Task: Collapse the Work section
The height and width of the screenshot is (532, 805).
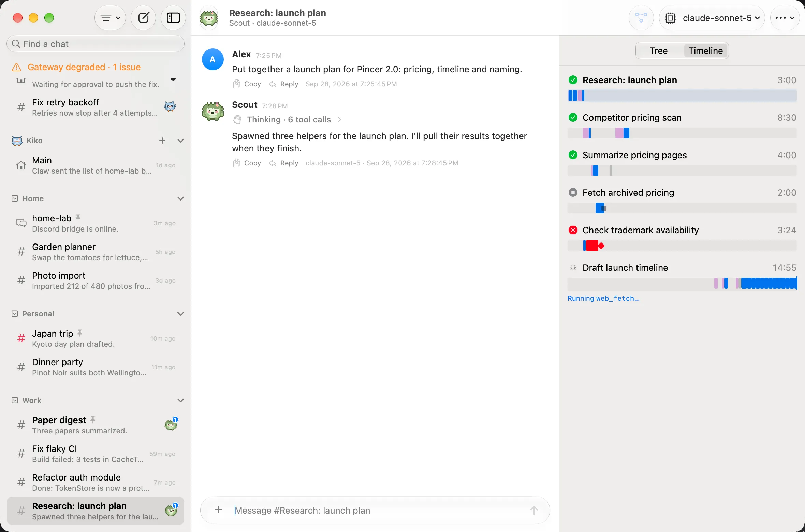Action: click(x=181, y=400)
